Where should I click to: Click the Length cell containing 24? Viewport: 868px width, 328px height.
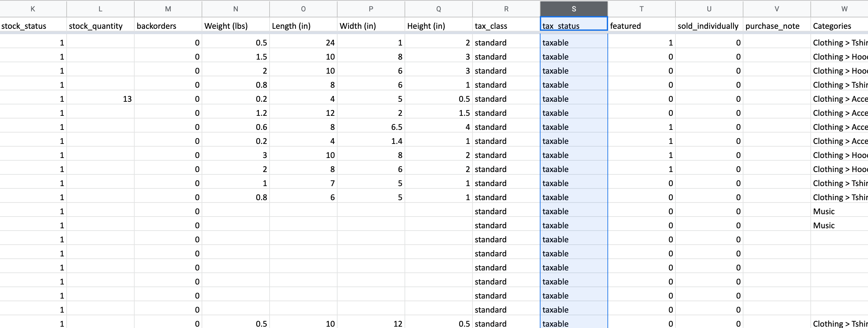pos(303,43)
